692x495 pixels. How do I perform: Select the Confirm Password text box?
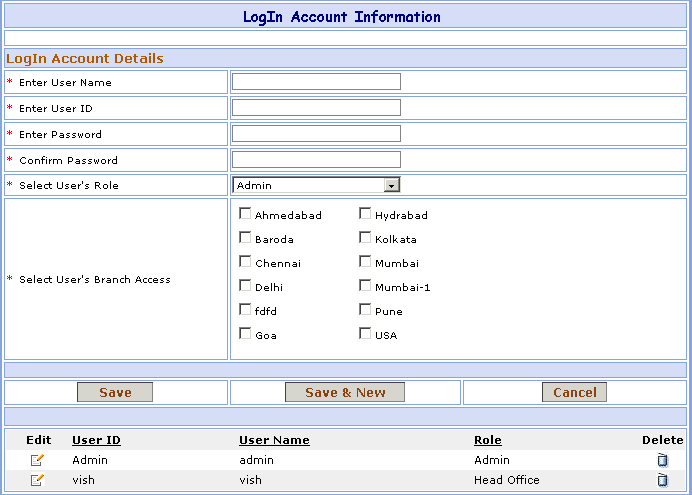[x=316, y=160]
